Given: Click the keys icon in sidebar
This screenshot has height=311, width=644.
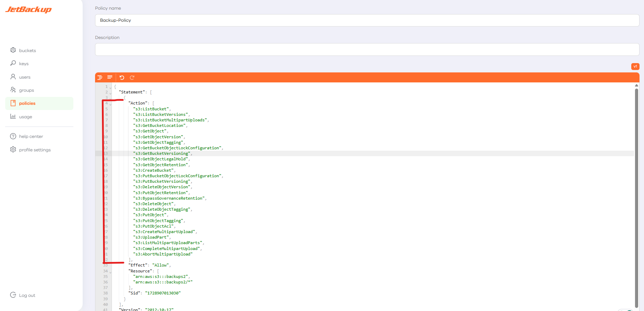Looking at the screenshot, I should [13, 63].
